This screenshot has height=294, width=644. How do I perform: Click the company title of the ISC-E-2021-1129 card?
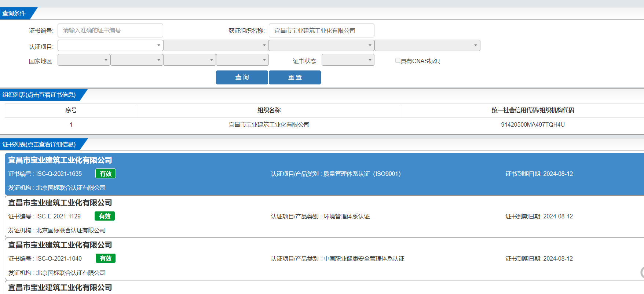point(60,203)
